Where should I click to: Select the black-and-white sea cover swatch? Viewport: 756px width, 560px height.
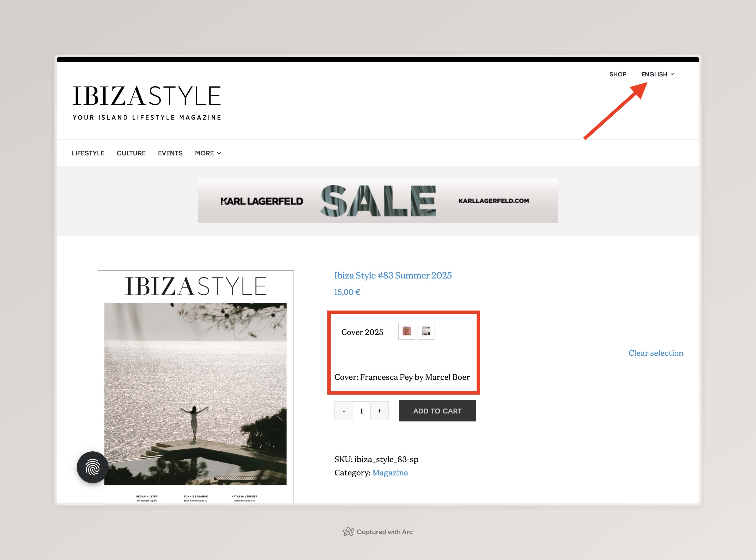click(426, 331)
